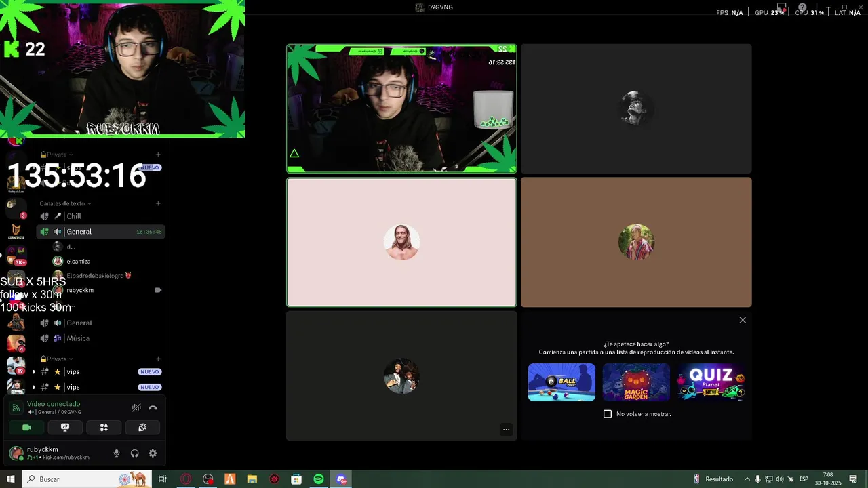Deafen audio with the headphones icon

[x=134, y=453]
